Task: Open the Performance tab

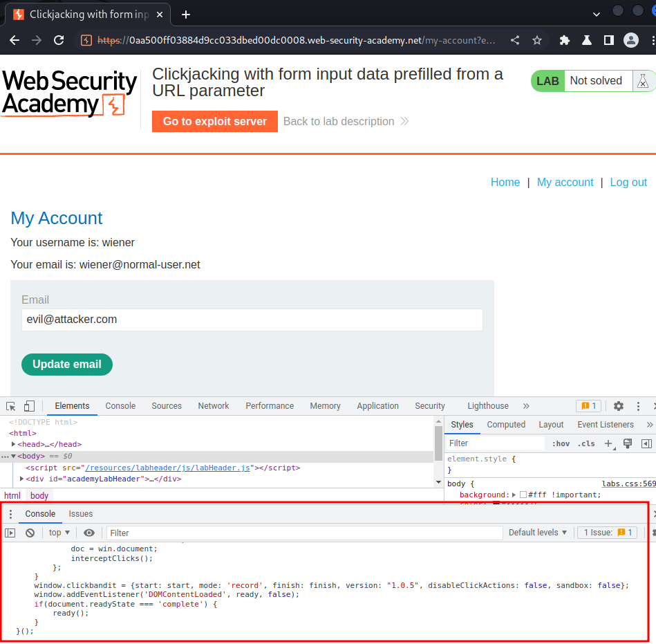Action: [x=270, y=406]
